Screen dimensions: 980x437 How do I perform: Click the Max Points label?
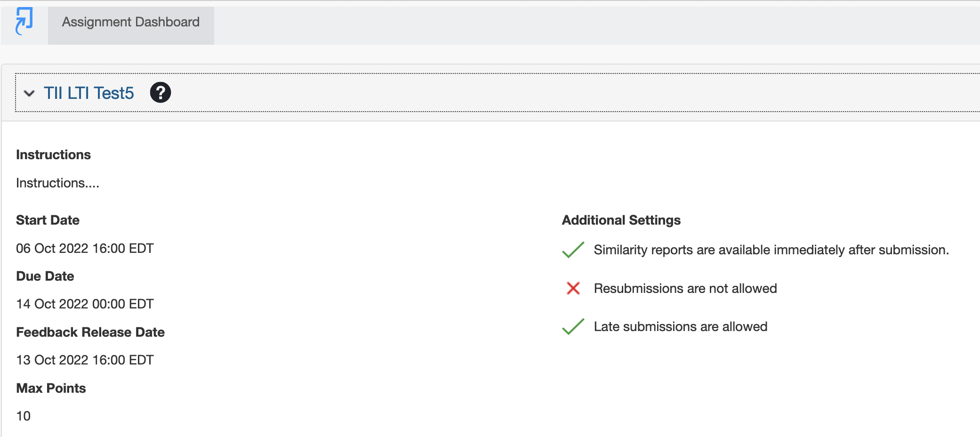pos(51,388)
